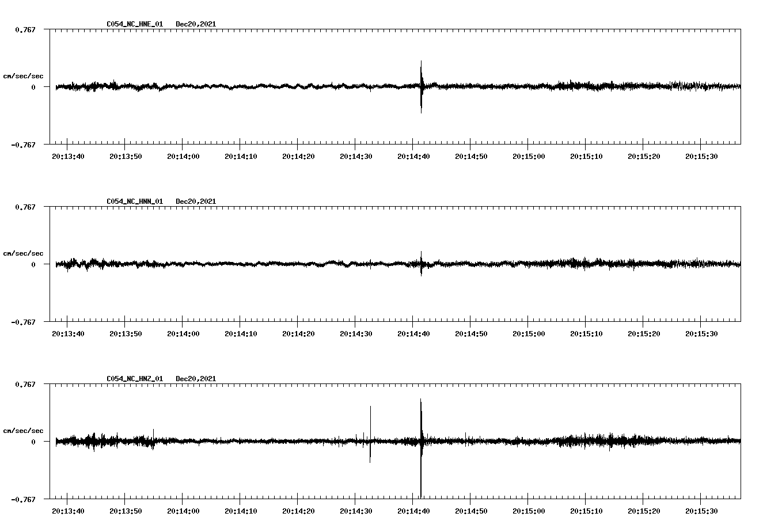Click the Dec20,2021 date above HNZ plot
782x532 pixels.
[196, 379]
